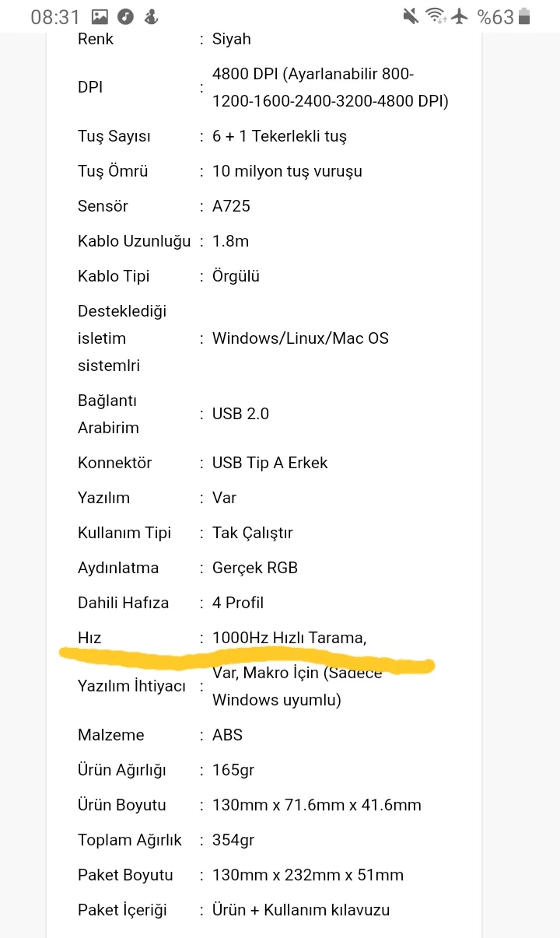Tap the 'USB Tip A Erkek' connector value
The height and width of the screenshot is (938, 560).
click(x=270, y=463)
